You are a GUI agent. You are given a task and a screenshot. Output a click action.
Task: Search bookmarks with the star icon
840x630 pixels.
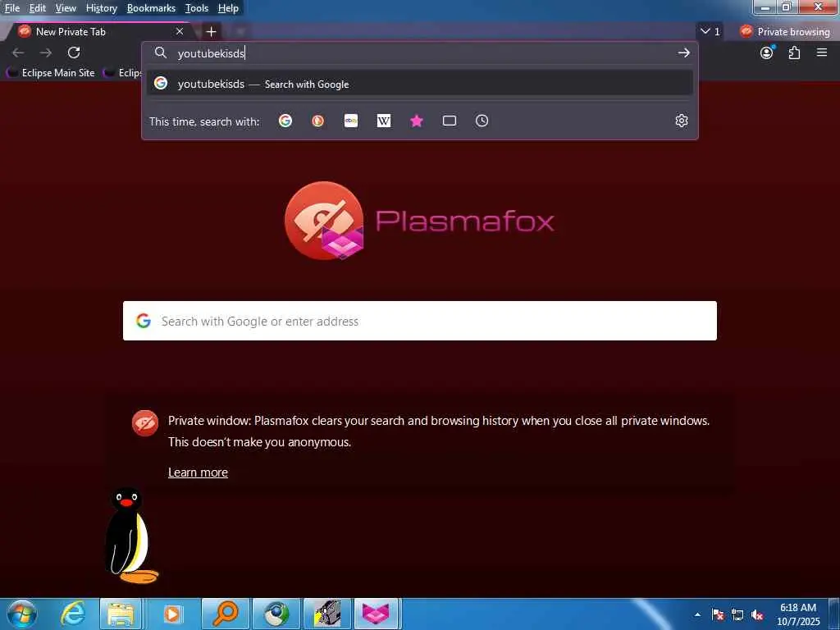[x=416, y=121]
